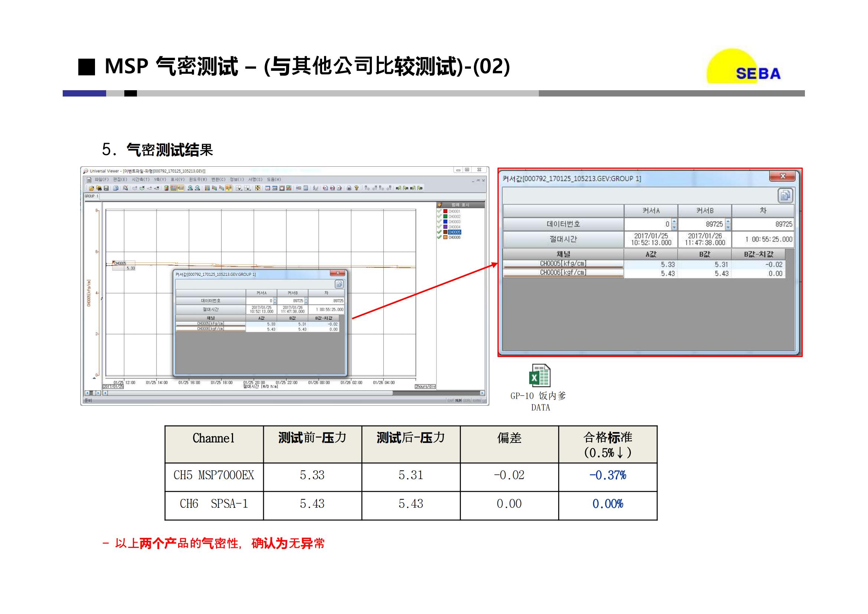Click the 커서A column header in enlarged dialog
Image resolution: width=868 pixels, height=614 pixels.
pyautogui.click(x=651, y=210)
